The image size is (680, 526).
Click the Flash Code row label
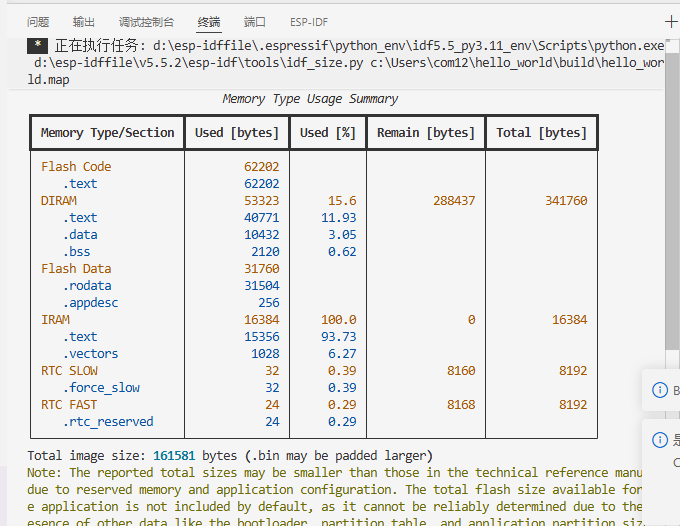pos(76,167)
